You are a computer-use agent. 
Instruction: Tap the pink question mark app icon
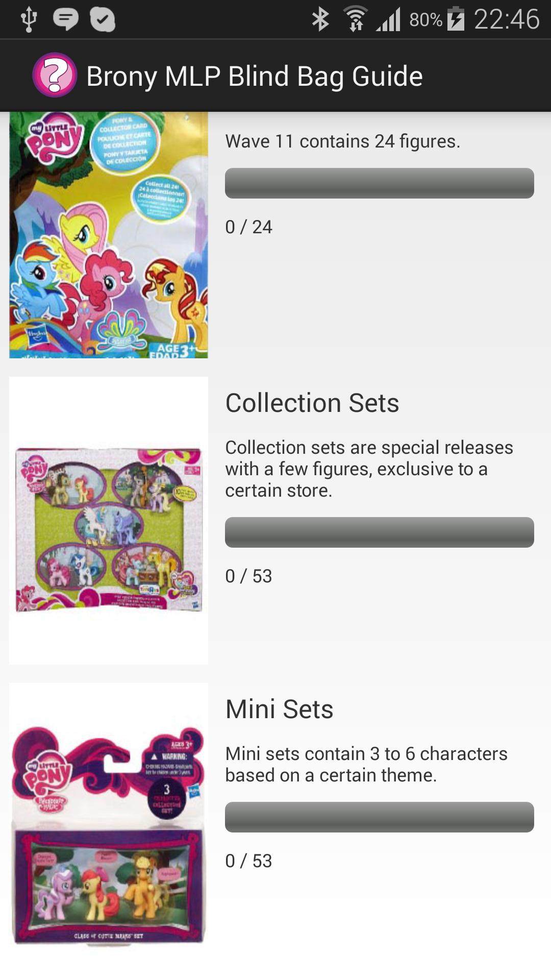pos(55,76)
